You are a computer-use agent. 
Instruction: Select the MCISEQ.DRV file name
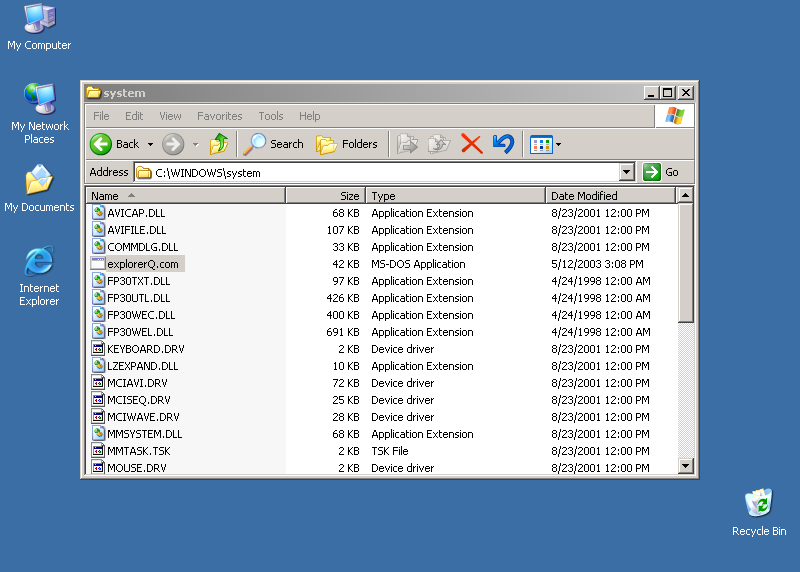[x=138, y=400]
